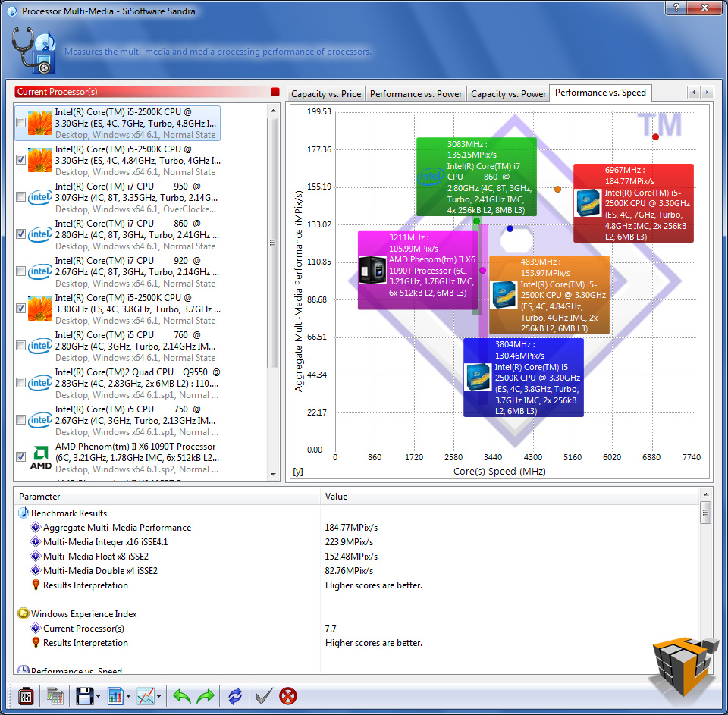Screen dimensions: 728x715
Task: Click the 82.76MPix/s value
Action: [x=349, y=571]
